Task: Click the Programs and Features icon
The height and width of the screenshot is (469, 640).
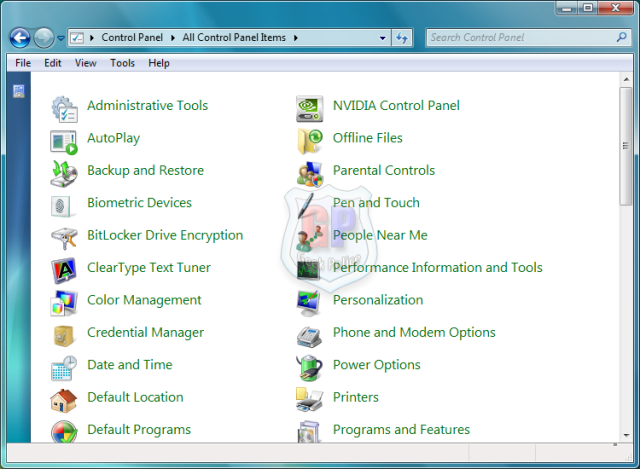Action: pyautogui.click(x=310, y=432)
